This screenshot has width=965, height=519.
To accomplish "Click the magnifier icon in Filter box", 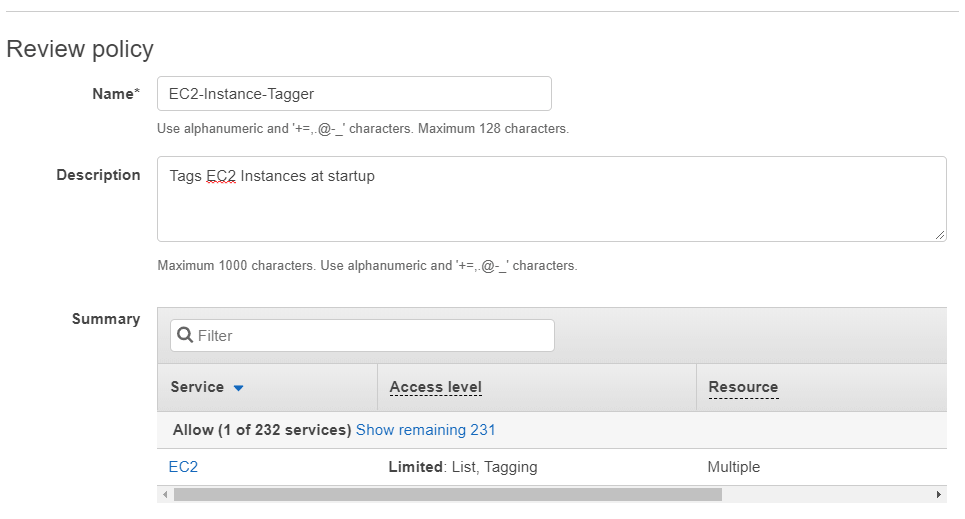I will point(185,335).
